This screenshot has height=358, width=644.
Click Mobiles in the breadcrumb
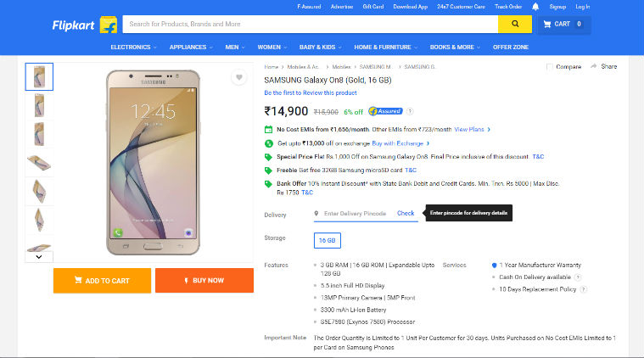point(341,66)
